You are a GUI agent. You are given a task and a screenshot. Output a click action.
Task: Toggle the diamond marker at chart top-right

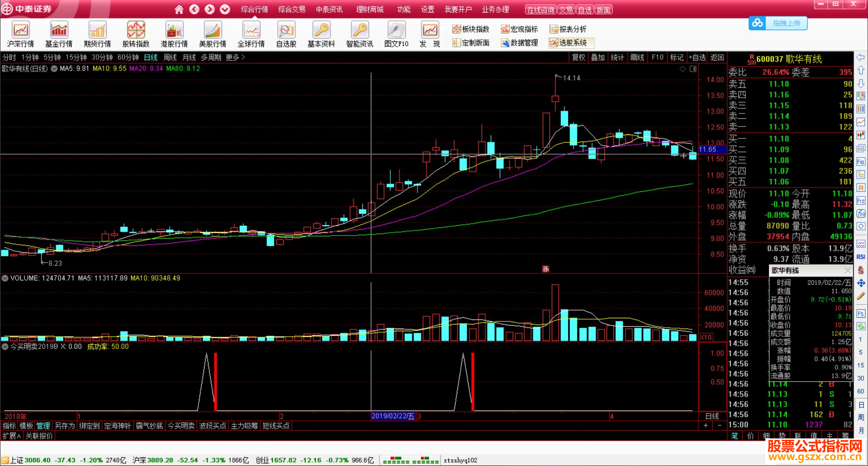(683, 69)
